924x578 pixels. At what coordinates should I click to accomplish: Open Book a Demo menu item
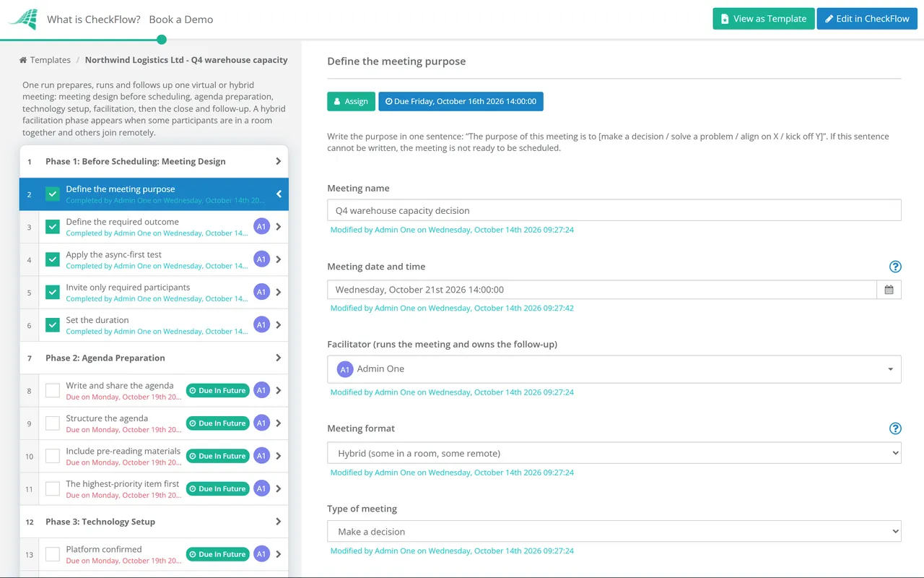181,20
